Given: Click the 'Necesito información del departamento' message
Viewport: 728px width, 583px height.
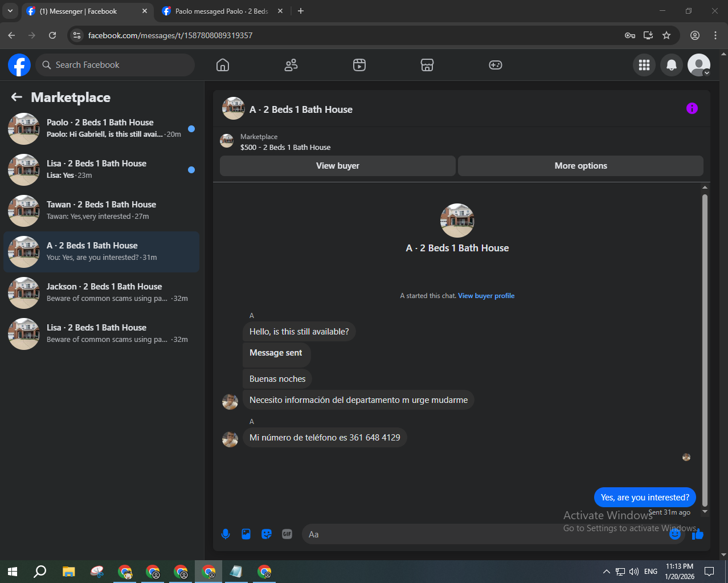Looking at the screenshot, I should pos(358,400).
